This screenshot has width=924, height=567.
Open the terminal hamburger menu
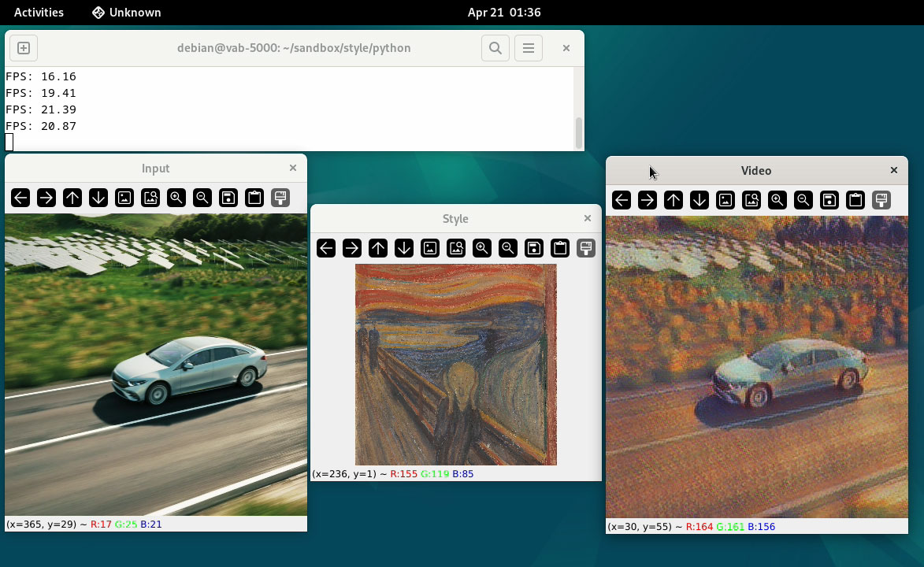(x=529, y=48)
